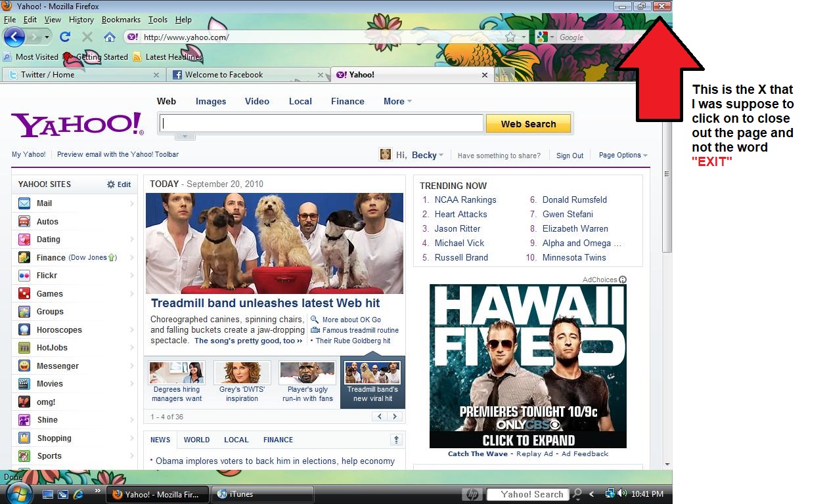The height and width of the screenshot is (504, 827).
Task: Click the Messenger smiley icon
Action: pos(24,366)
